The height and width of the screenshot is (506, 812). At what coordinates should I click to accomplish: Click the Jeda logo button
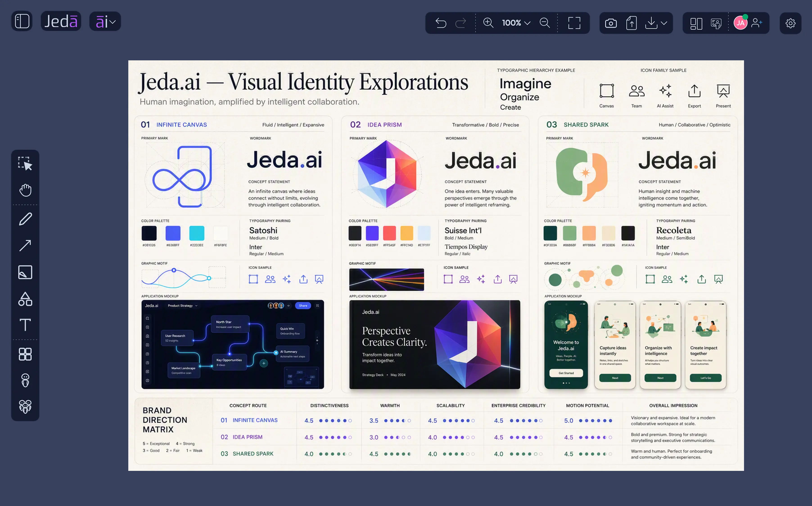(61, 21)
